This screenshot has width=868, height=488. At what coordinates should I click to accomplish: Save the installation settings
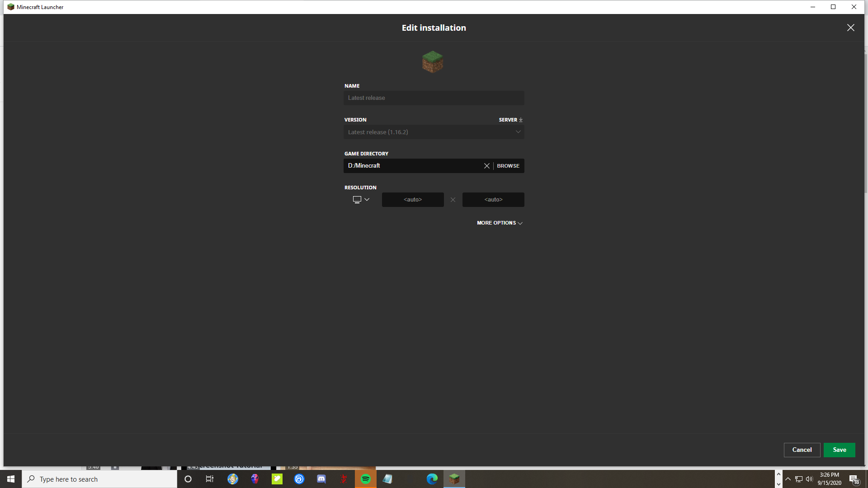click(x=840, y=450)
